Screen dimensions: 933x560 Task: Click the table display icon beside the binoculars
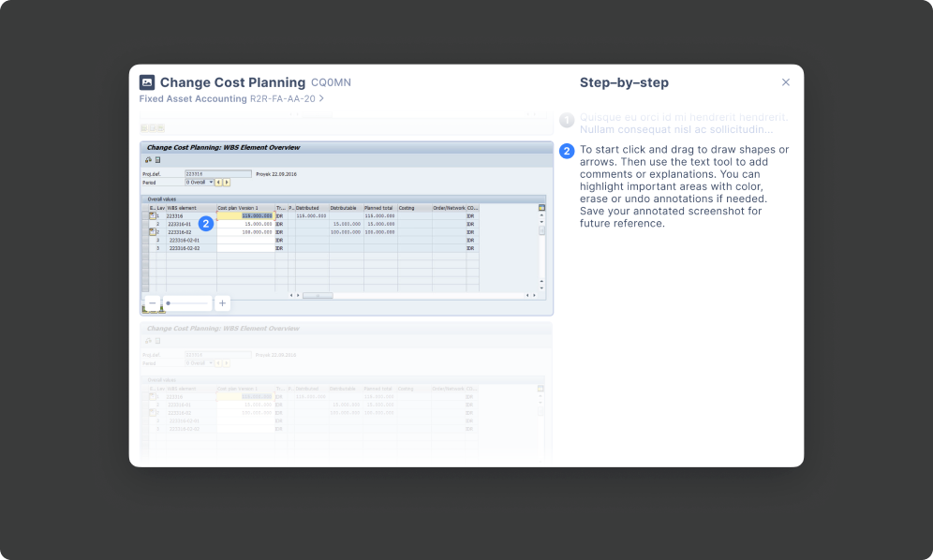157,159
